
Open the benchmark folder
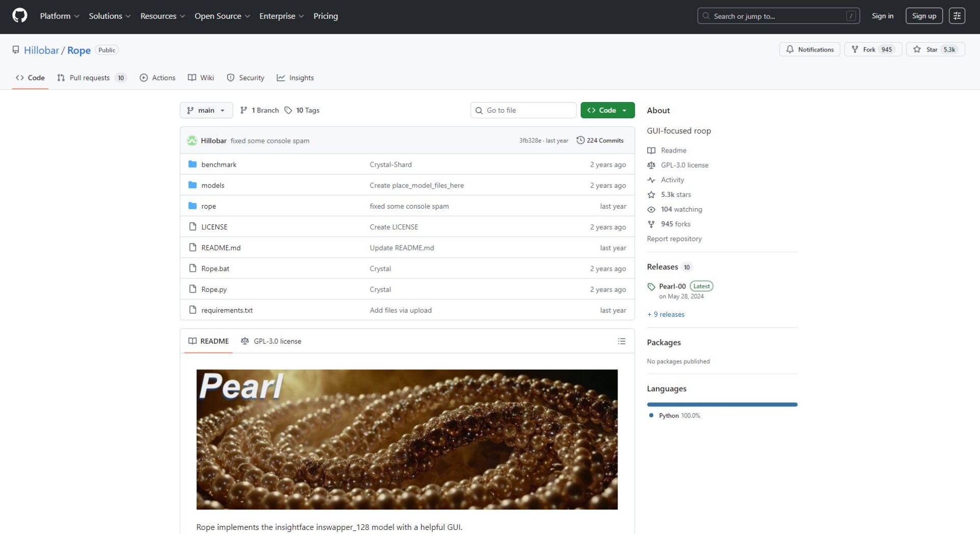click(218, 164)
